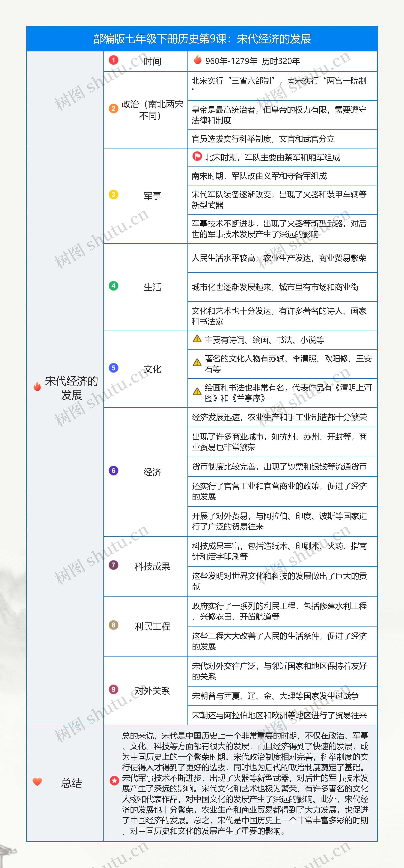The width and height of the screenshot is (404, 868).
Task: Click the row 人民生活水平较高
Action: pyautogui.click(x=282, y=258)
